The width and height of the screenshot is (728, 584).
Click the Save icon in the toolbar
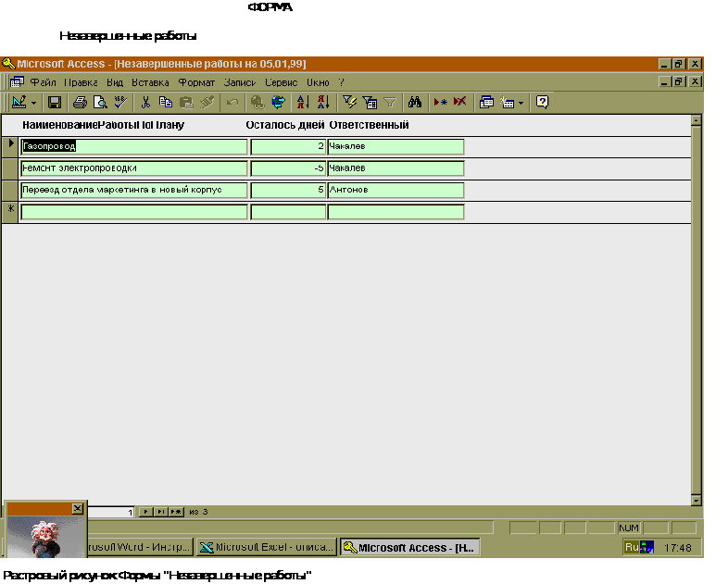(55, 103)
